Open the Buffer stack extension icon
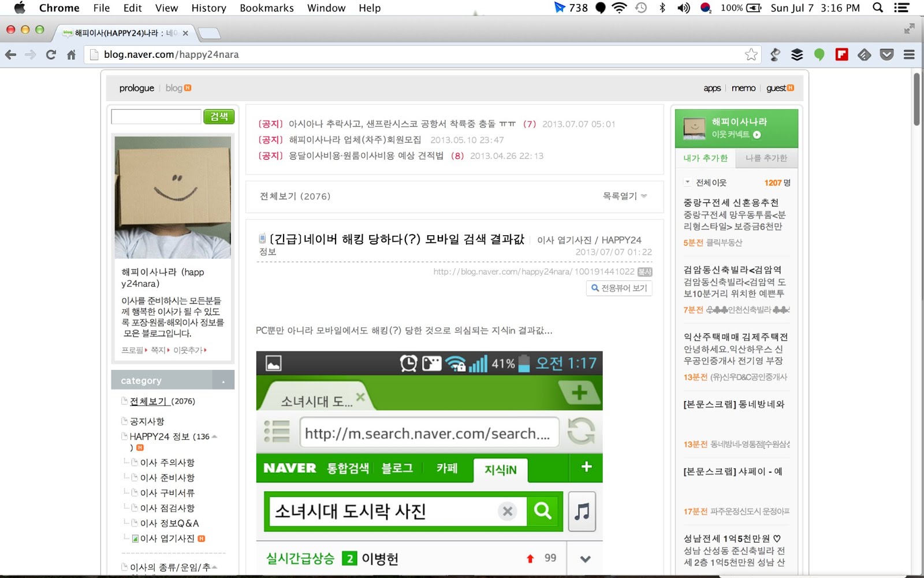 pyautogui.click(x=797, y=54)
